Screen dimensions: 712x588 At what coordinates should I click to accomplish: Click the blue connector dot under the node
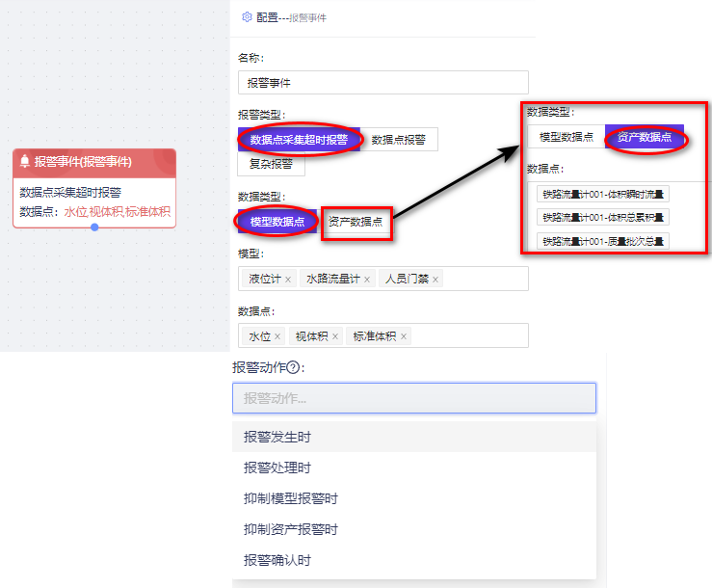tap(94, 227)
